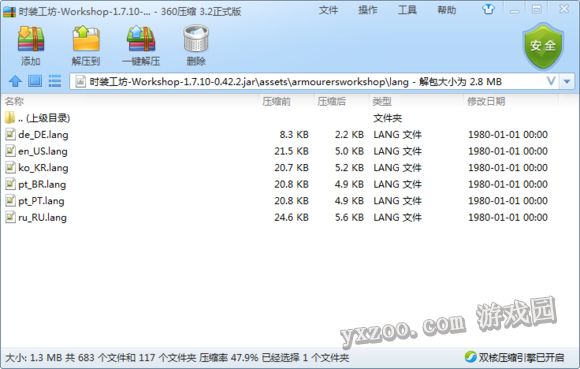Open the skin shirt icon in title bar
Viewport: 580px width, 369px height.
[488, 9]
